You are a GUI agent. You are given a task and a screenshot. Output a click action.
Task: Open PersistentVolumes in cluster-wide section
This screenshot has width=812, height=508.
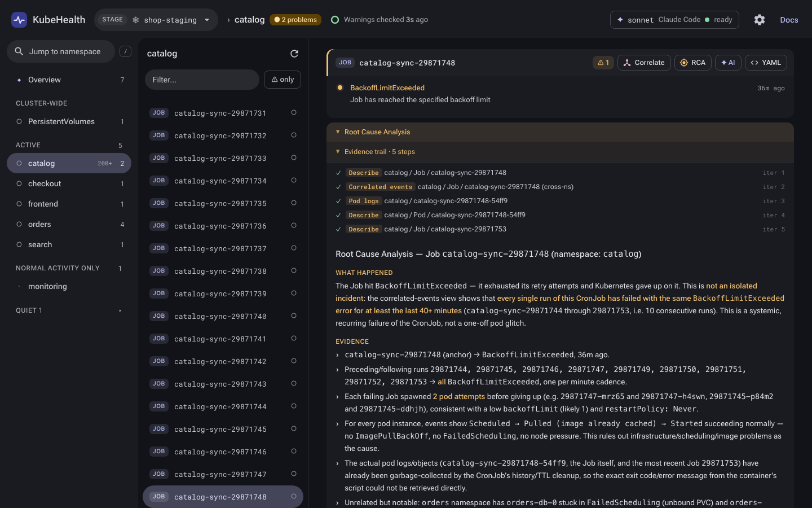69,122
